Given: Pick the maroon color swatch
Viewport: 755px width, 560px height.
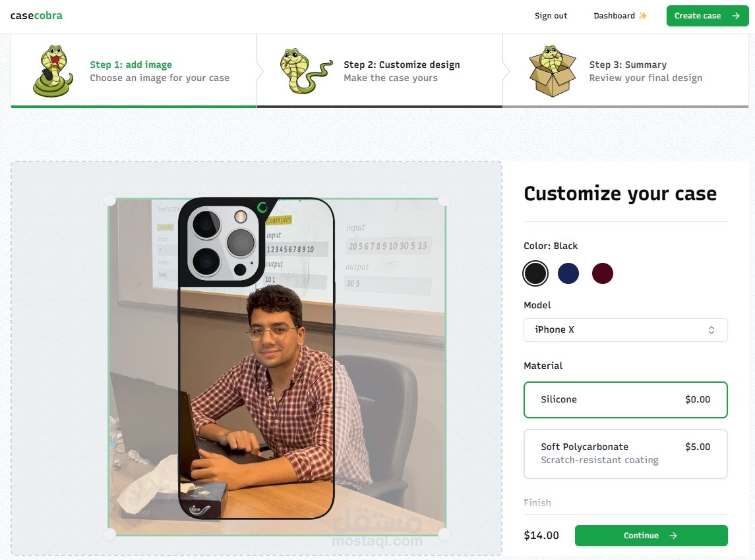Looking at the screenshot, I should (603, 273).
